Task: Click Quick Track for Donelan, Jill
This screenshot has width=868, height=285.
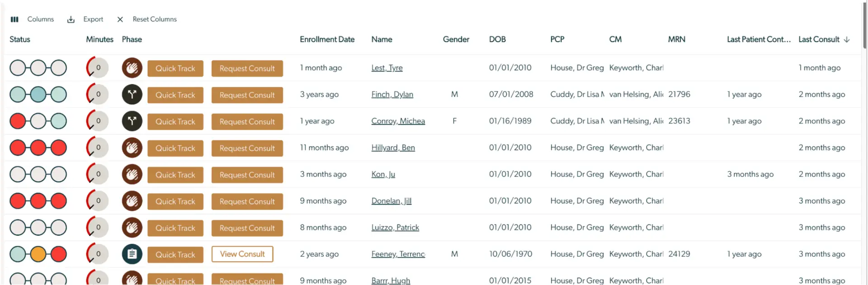Action: click(x=175, y=201)
